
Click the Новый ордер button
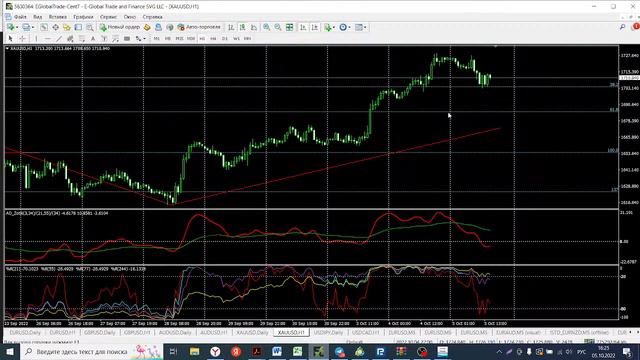coord(120,27)
